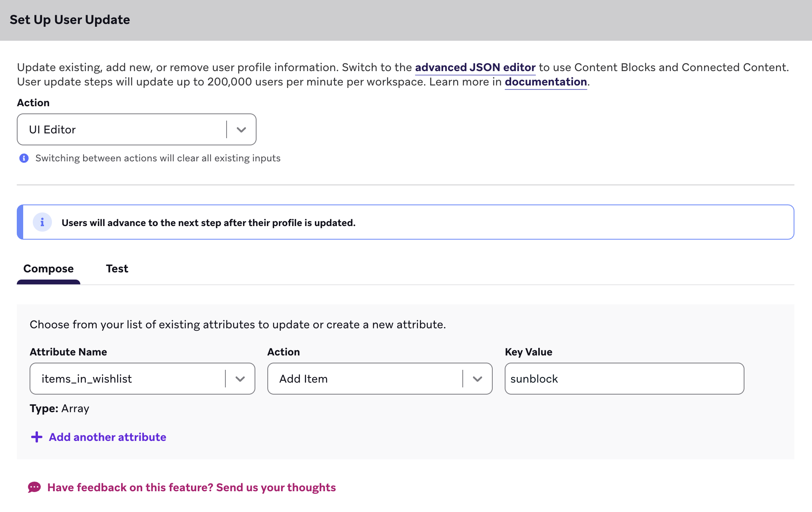Switch to the Compose tab

point(48,269)
